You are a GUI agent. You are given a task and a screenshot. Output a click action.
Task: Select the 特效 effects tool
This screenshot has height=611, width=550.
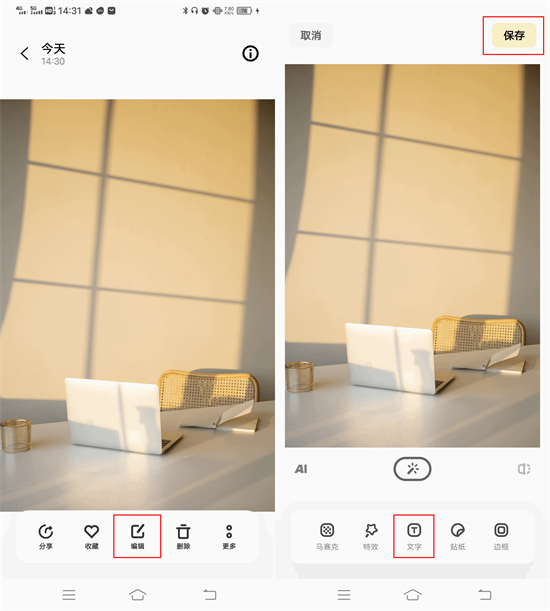point(371,536)
